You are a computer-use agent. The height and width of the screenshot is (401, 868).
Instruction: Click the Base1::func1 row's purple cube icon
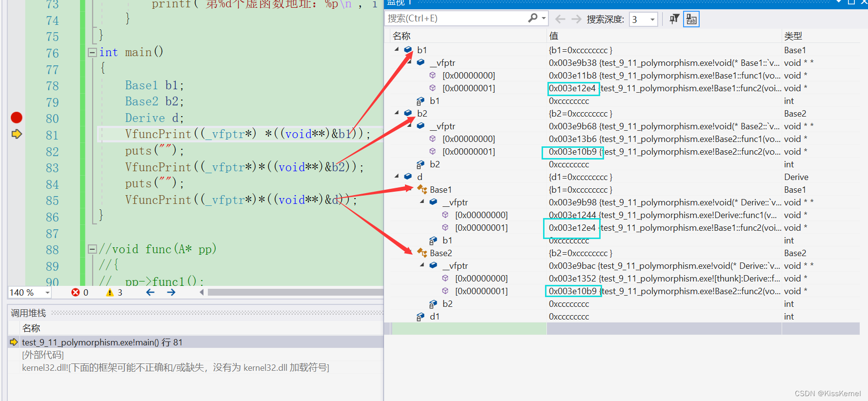pyautogui.click(x=432, y=75)
